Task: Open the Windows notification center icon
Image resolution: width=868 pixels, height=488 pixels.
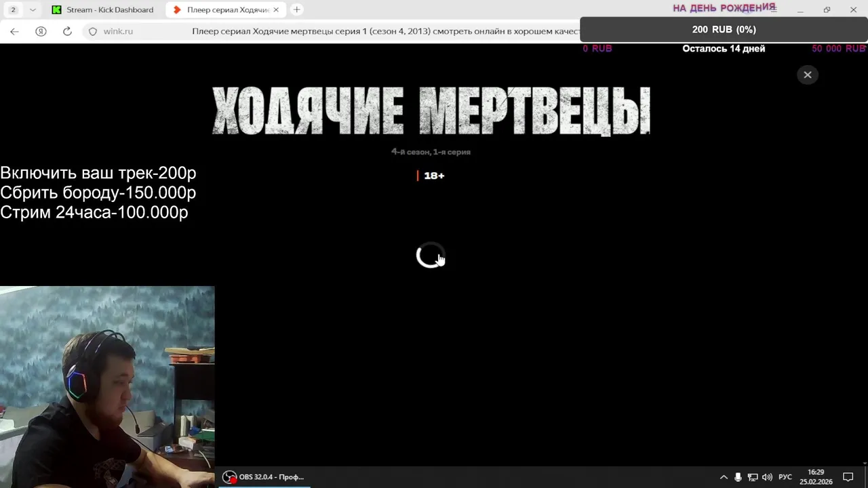Action: coord(848,477)
